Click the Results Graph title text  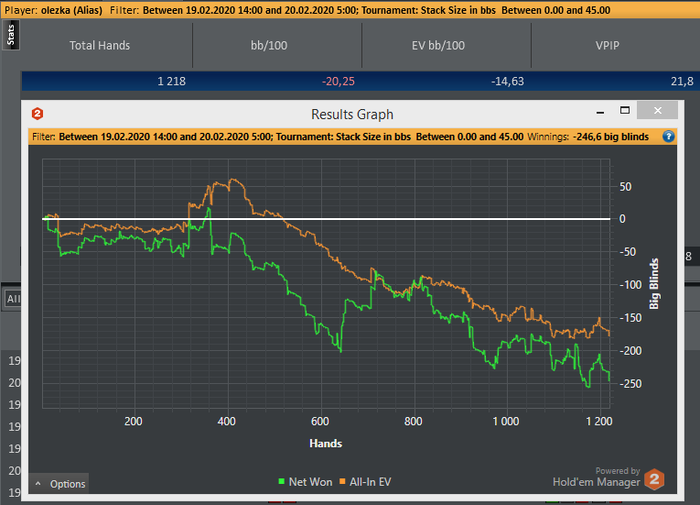[x=352, y=114]
